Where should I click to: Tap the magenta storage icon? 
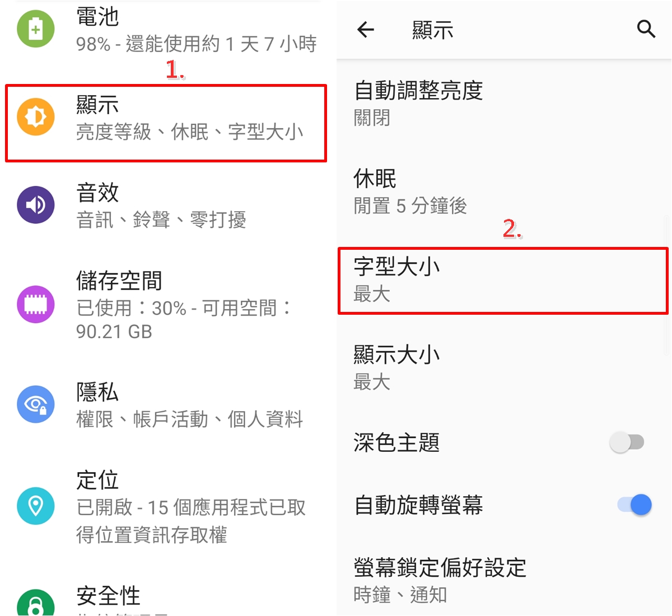pos(36,305)
